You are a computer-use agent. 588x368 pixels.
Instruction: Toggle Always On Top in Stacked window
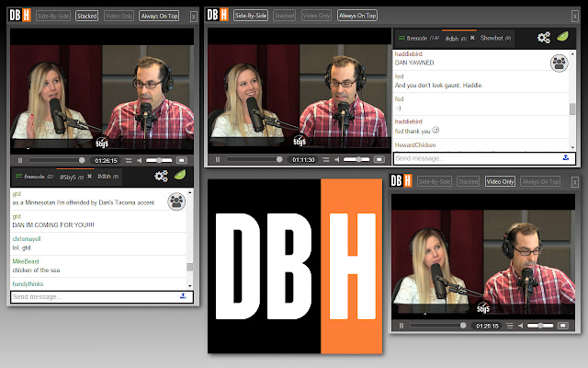(x=159, y=16)
